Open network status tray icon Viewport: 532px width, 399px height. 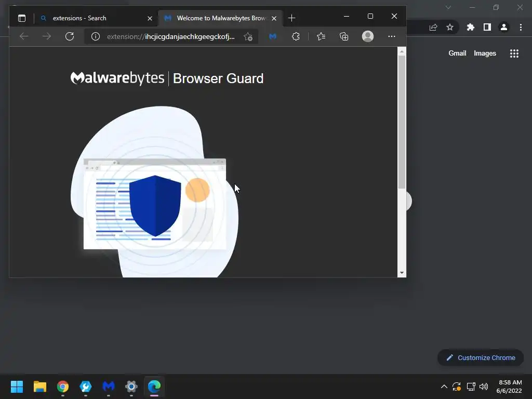tap(471, 387)
